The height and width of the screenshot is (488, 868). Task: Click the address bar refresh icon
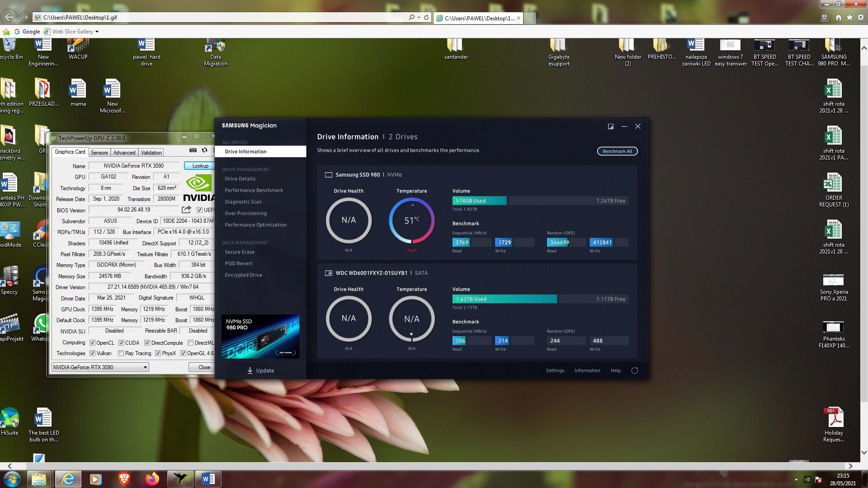click(426, 17)
